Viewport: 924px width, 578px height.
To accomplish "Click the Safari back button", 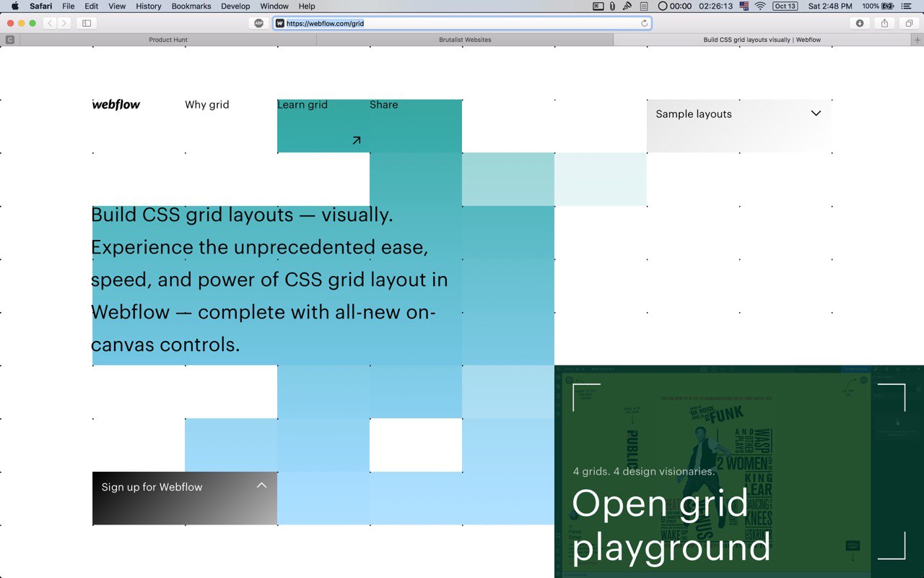I will 50,23.
